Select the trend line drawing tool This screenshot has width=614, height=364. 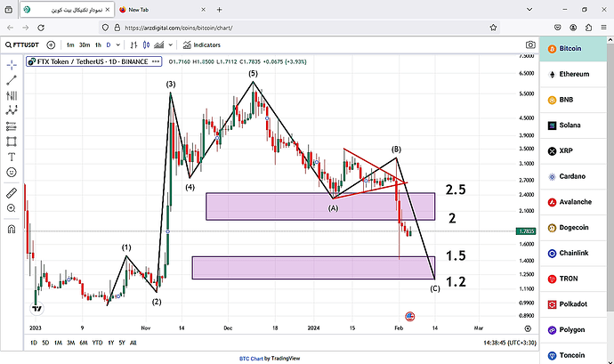point(12,80)
